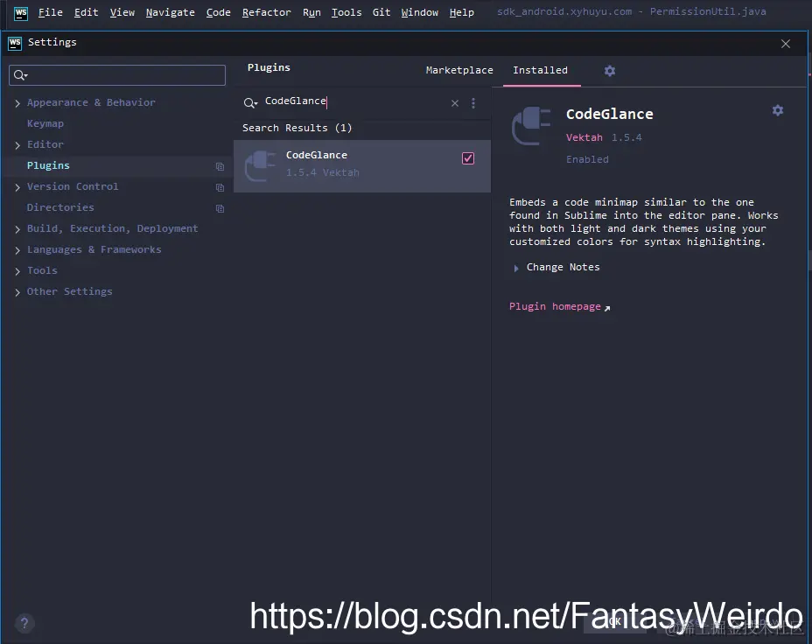Click the project-level icon next to Version Control
This screenshot has height=644, width=812.
pyautogui.click(x=220, y=187)
